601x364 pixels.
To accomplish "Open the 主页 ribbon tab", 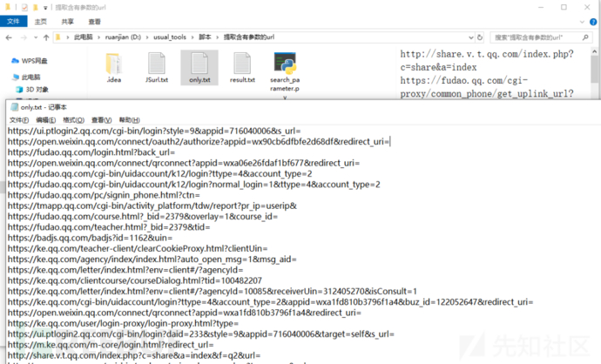I will tap(41, 22).
